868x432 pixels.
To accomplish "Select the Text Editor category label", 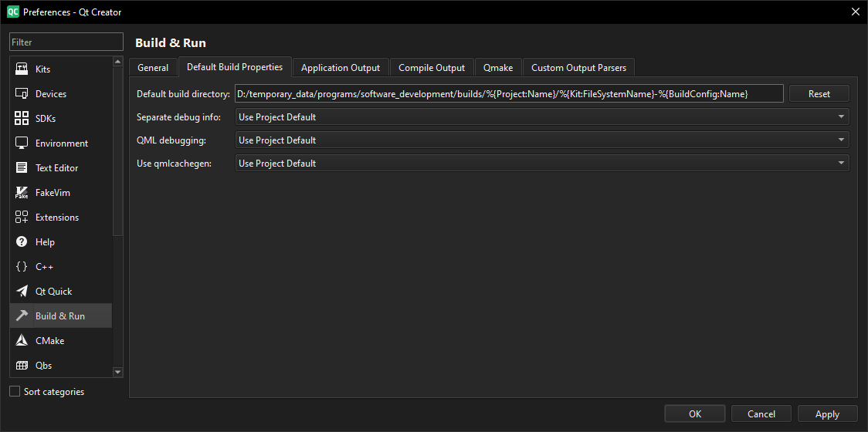I will click(57, 167).
